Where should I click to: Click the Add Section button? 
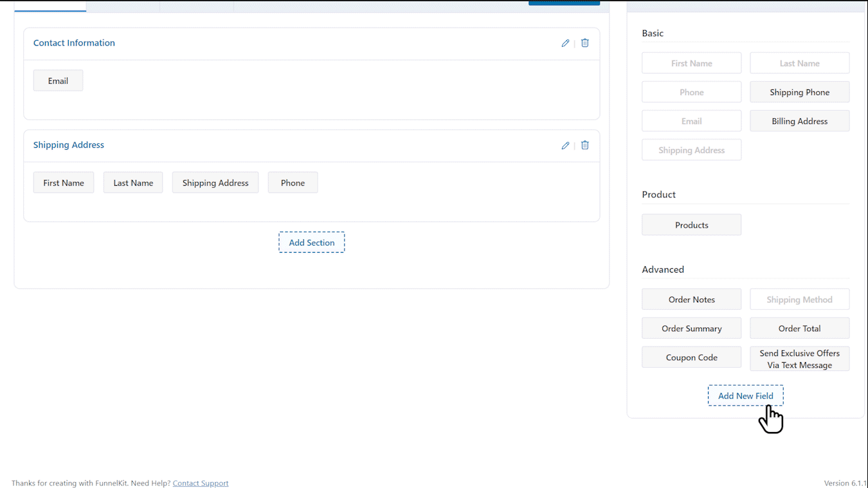(312, 242)
